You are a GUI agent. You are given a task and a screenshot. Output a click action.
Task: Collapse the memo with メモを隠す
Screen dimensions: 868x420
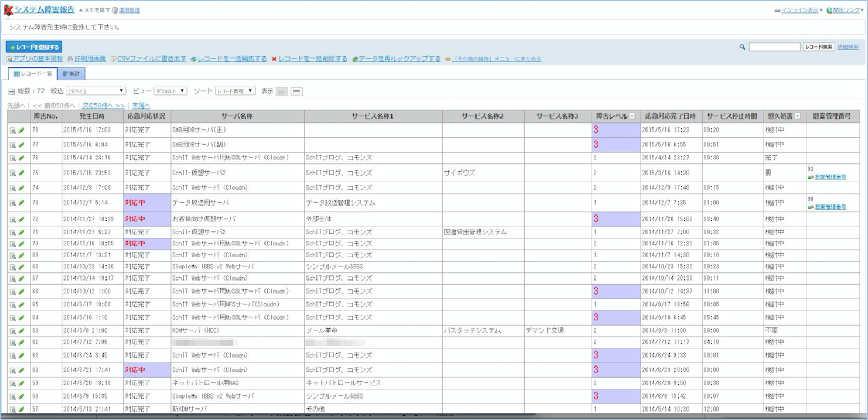(94, 10)
